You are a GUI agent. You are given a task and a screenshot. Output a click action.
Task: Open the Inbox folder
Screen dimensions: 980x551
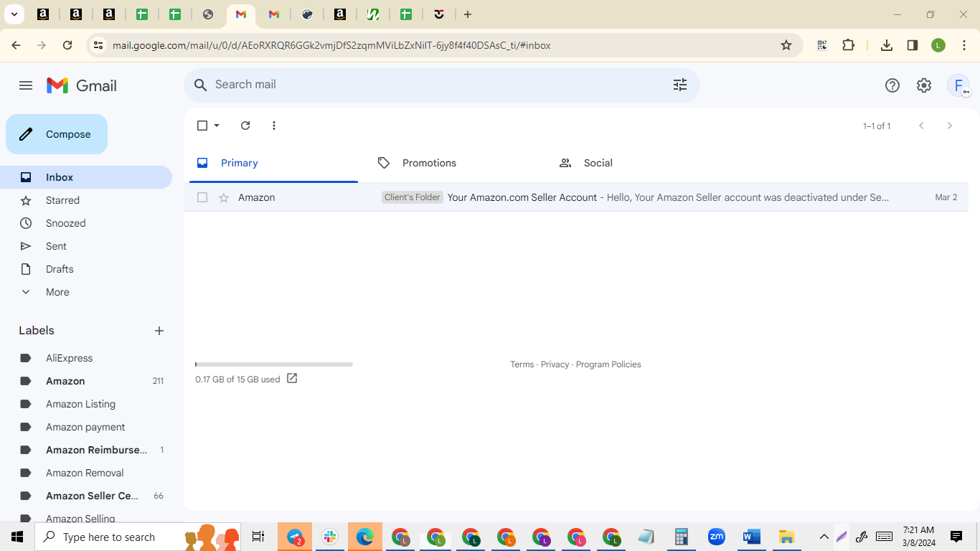(86, 177)
